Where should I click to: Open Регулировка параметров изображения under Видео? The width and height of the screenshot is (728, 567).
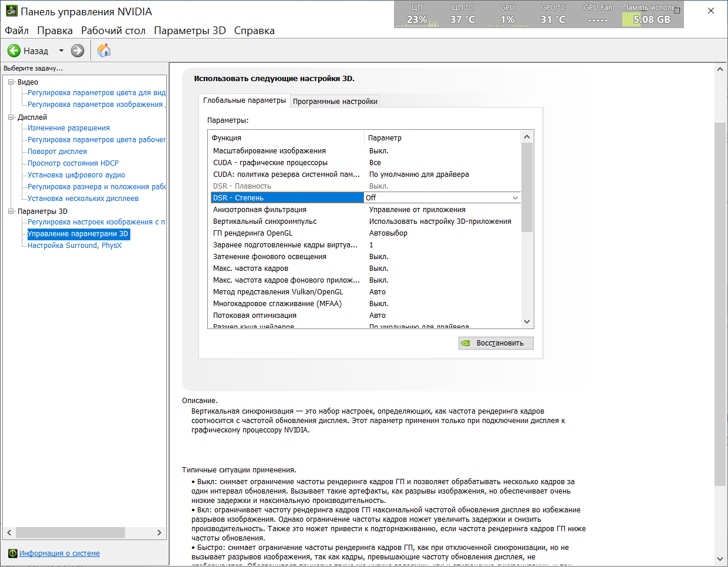pos(96,105)
